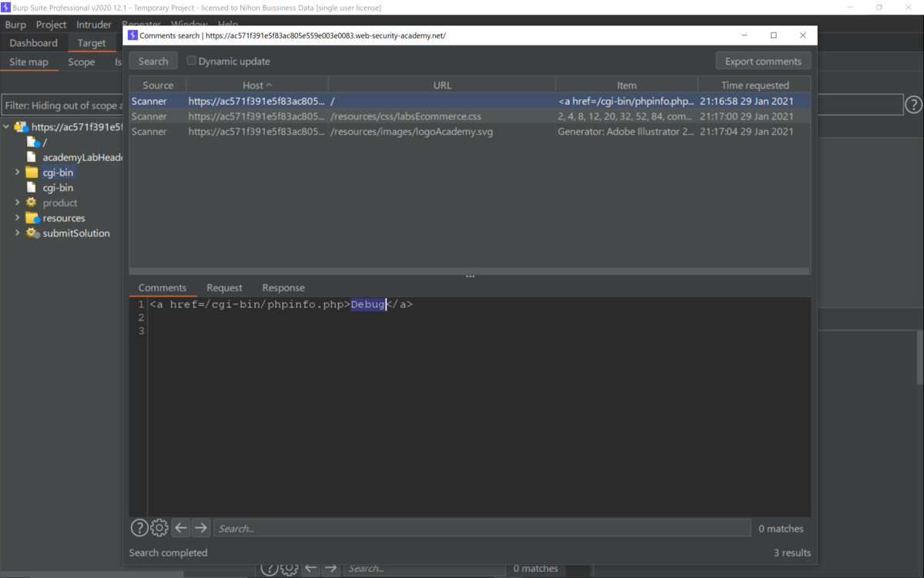
Task: Sort results by Item column
Action: click(627, 85)
